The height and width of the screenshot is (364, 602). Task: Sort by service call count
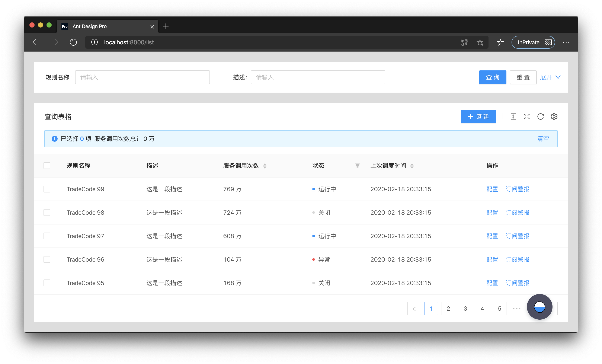265,166
